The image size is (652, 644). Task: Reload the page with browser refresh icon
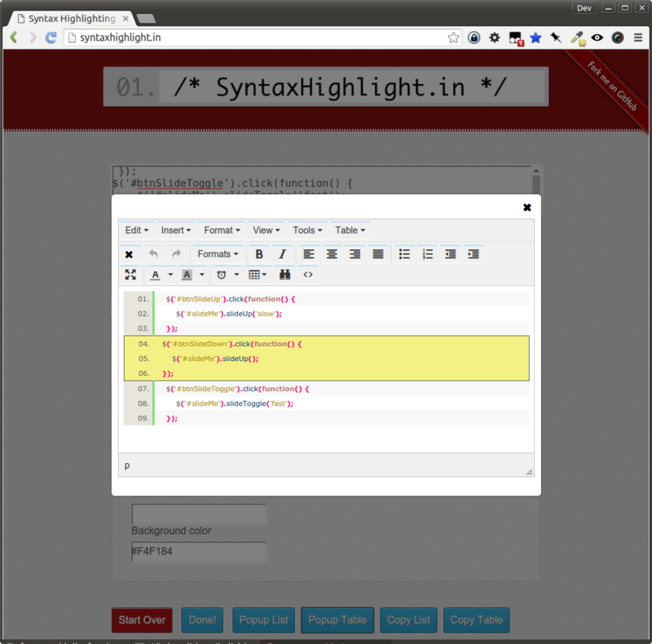point(51,37)
